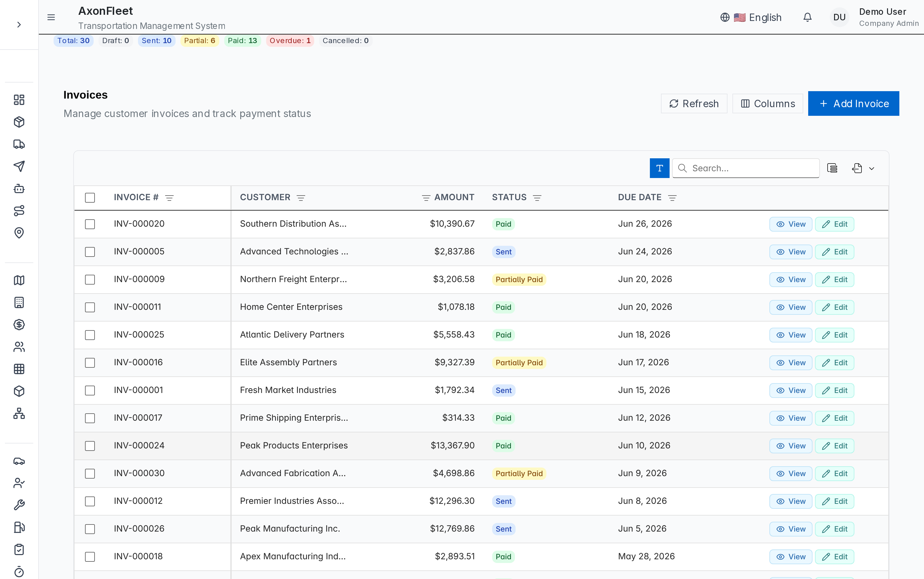The width and height of the screenshot is (924, 579).
Task: Filter by Cancelled: 0 badge
Action: point(345,41)
